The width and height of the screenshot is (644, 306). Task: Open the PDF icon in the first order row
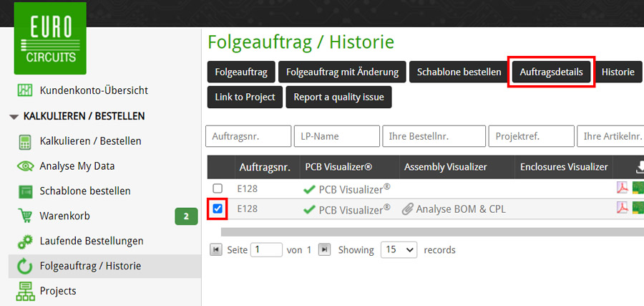pos(622,188)
